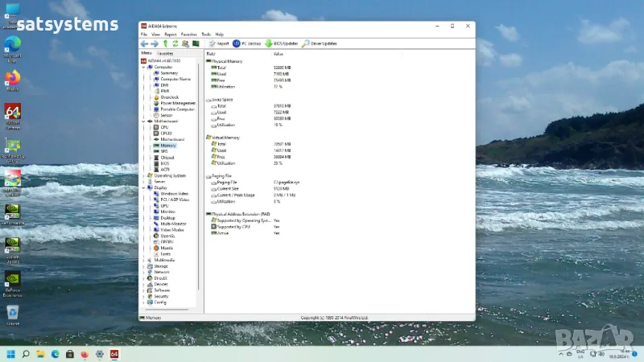
Task: Click the green Up arrow toolbar icon
Action: pyautogui.click(x=165, y=43)
